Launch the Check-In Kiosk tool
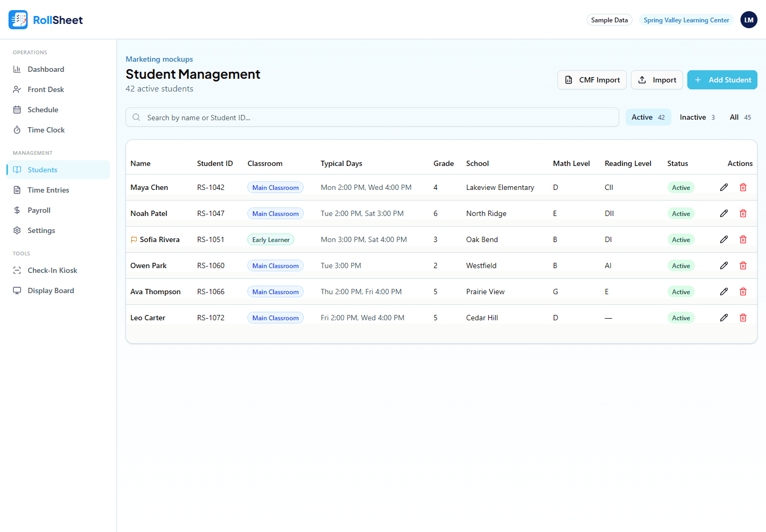 (x=59, y=270)
